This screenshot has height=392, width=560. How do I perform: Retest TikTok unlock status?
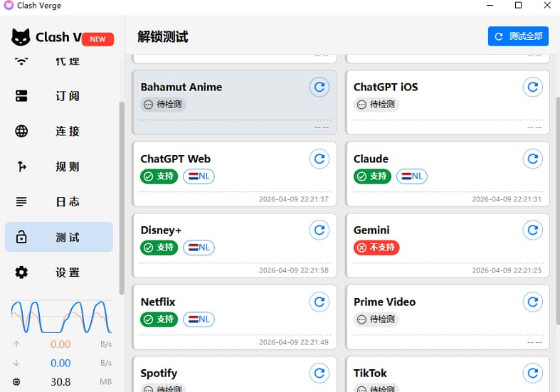(532, 373)
